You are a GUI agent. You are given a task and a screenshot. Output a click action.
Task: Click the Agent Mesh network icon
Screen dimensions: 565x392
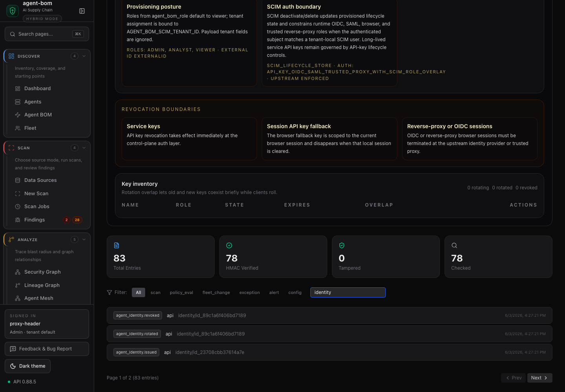[x=18, y=298]
